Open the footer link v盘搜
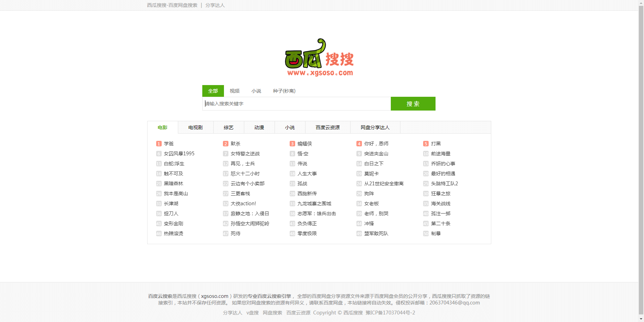The width and height of the screenshot is (644, 322). (x=253, y=313)
